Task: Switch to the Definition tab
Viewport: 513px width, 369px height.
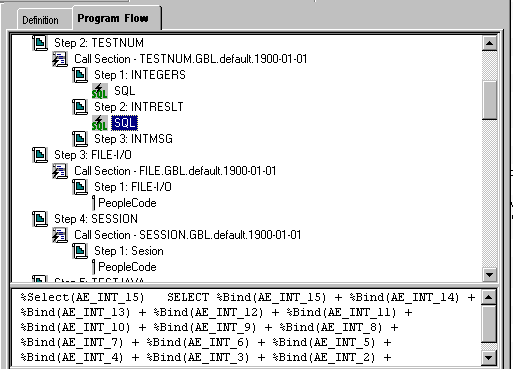Action: pos(40,20)
